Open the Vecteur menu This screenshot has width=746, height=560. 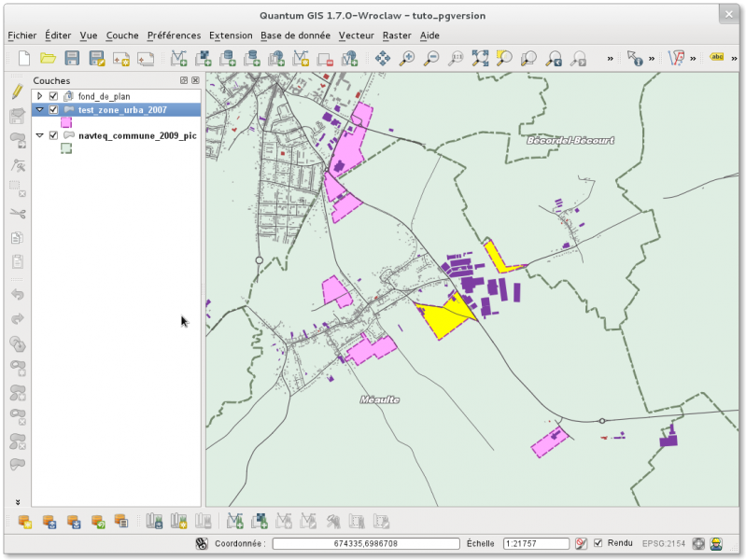coord(356,35)
